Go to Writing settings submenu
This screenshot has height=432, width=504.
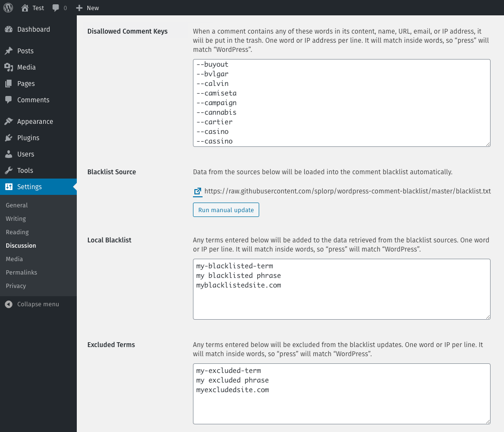click(x=16, y=218)
